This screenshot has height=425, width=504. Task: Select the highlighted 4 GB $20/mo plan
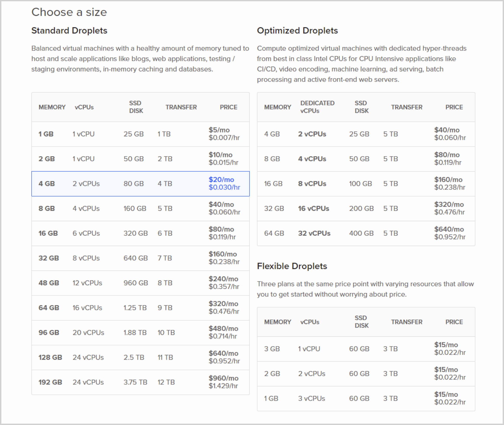coord(140,184)
